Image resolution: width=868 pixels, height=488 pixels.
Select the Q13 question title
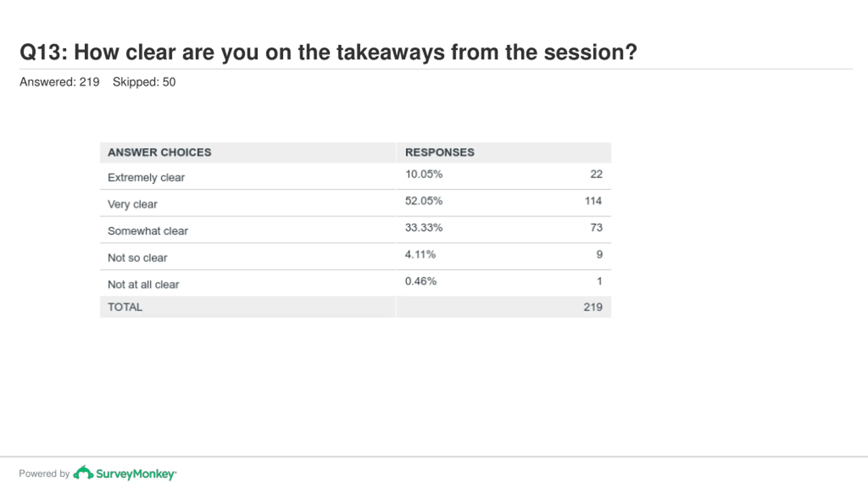coord(328,52)
